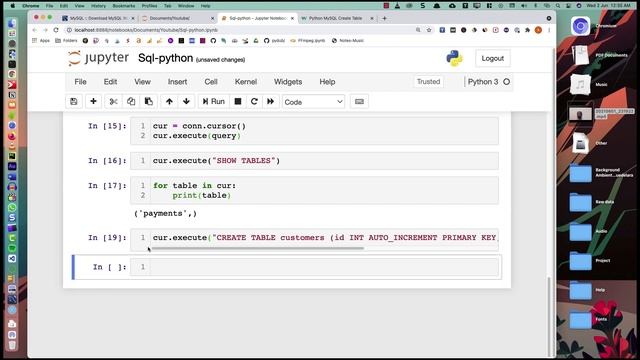
Task: Click the browser address bar
Action: [x=241, y=30]
